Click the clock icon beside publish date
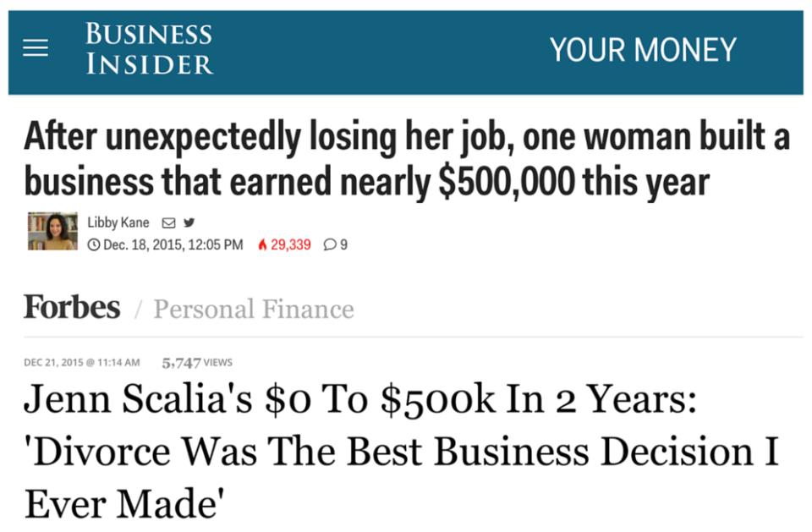The height and width of the screenshot is (532, 812). click(x=93, y=245)
